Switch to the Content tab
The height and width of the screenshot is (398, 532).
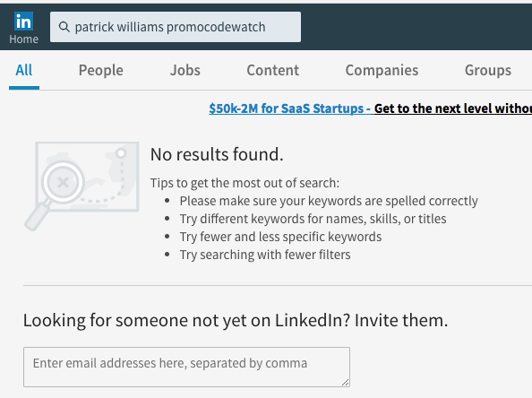coord(273,70)
